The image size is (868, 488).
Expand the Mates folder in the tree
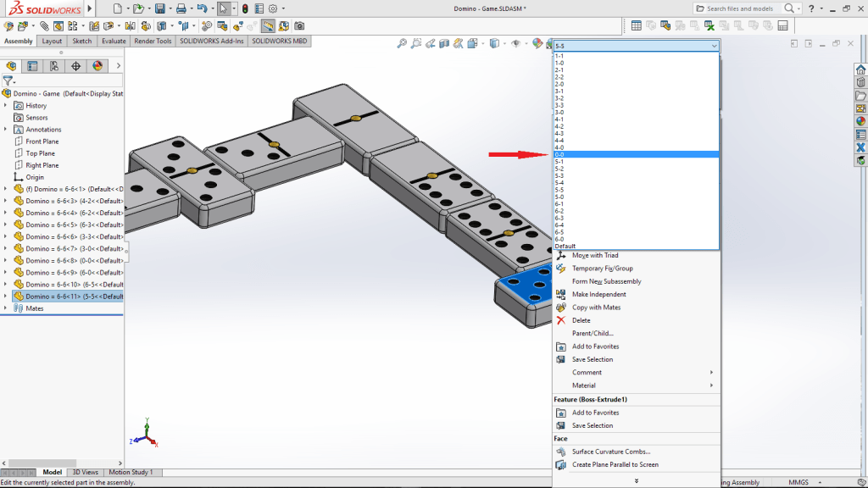[x=6, y=308]
